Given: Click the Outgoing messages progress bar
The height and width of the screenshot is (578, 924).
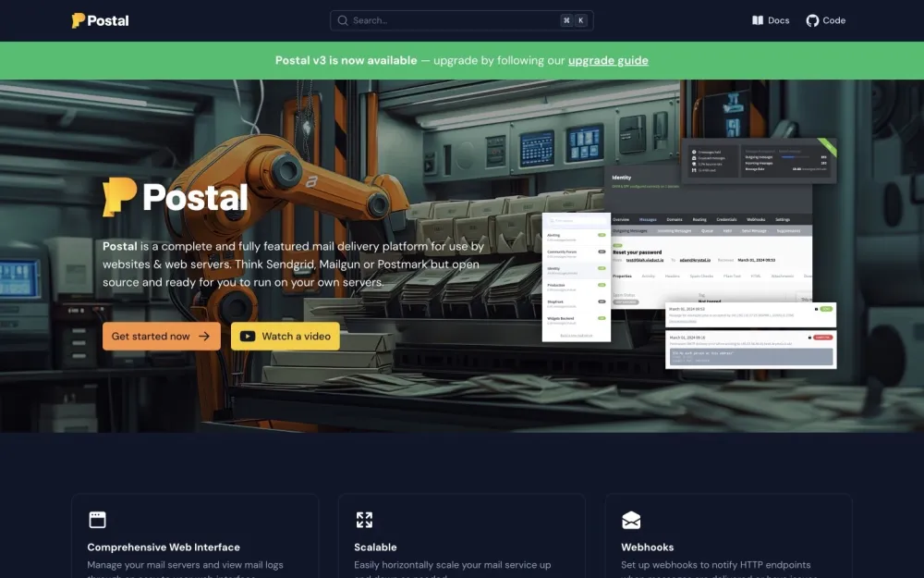Looking at the screenshot, I should 796,156.
